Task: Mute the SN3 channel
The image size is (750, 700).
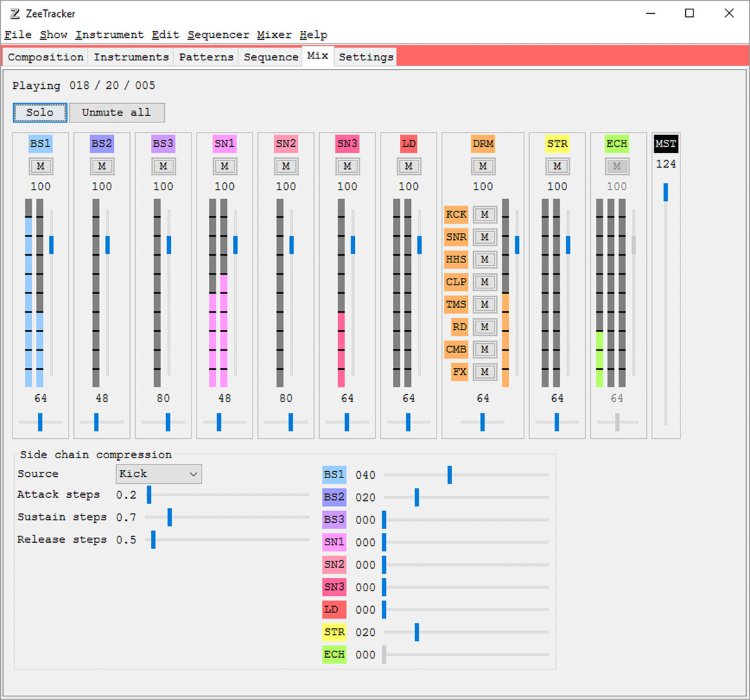Action: pos(347,166)
